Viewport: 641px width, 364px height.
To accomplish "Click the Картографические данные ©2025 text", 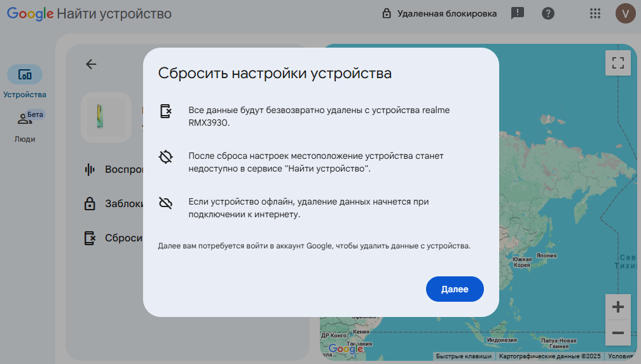I will tap(549, 356).
